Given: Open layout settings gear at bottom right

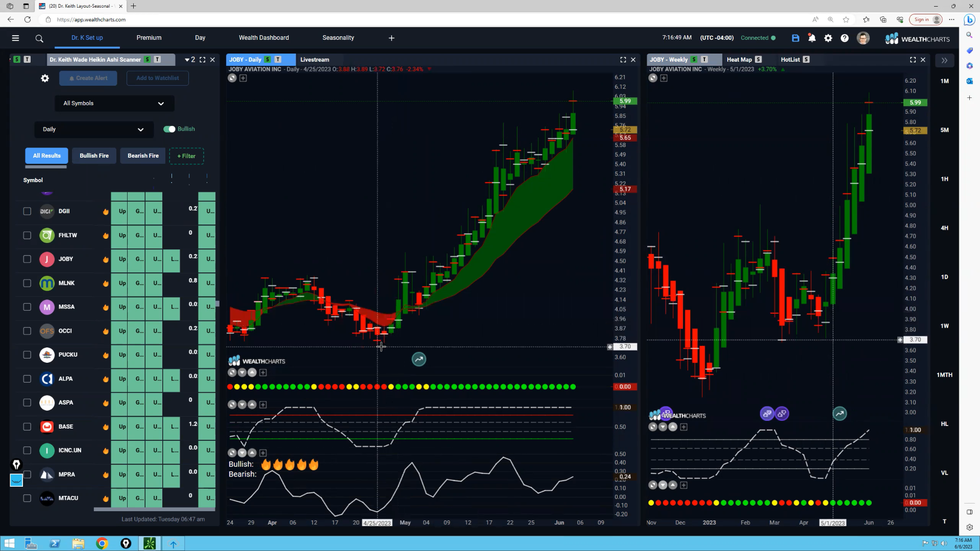Looking at the screenshot, I should click(969, 528).
